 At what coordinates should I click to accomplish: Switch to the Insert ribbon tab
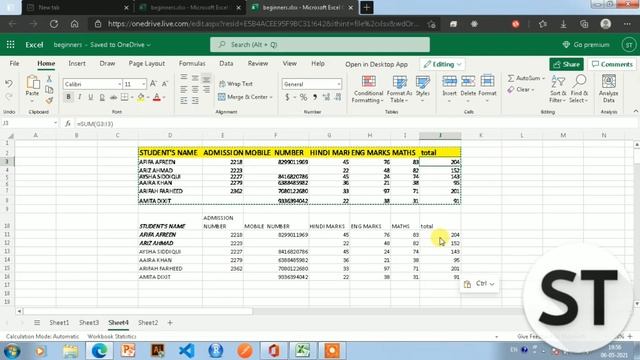pos(77,64)
